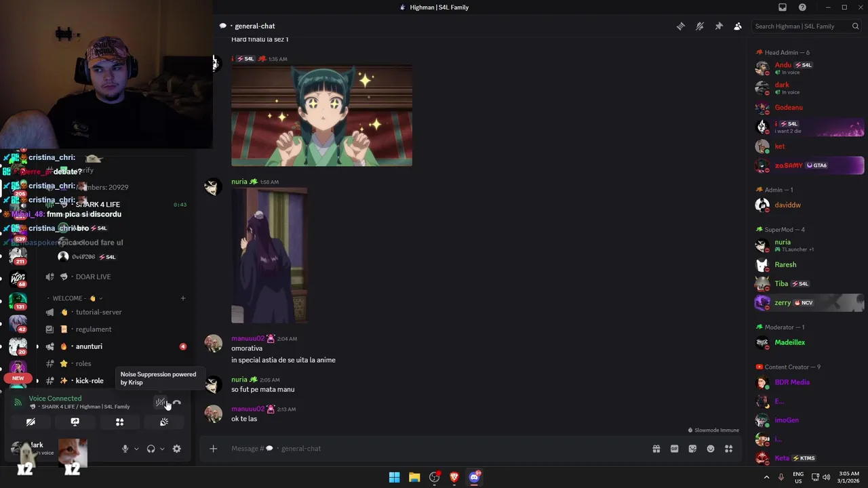Turn on camera in voice panel

click(x=31, y=422)
